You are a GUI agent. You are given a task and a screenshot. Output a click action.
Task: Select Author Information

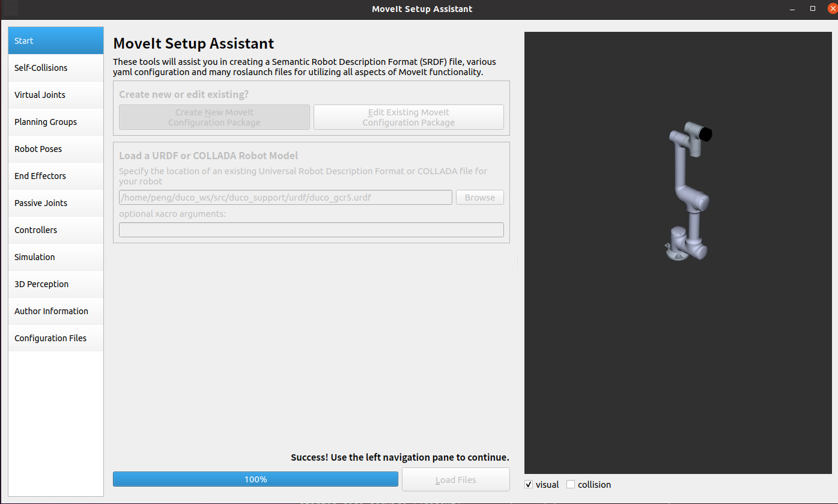pyautogui.click(x=56, y=311)
